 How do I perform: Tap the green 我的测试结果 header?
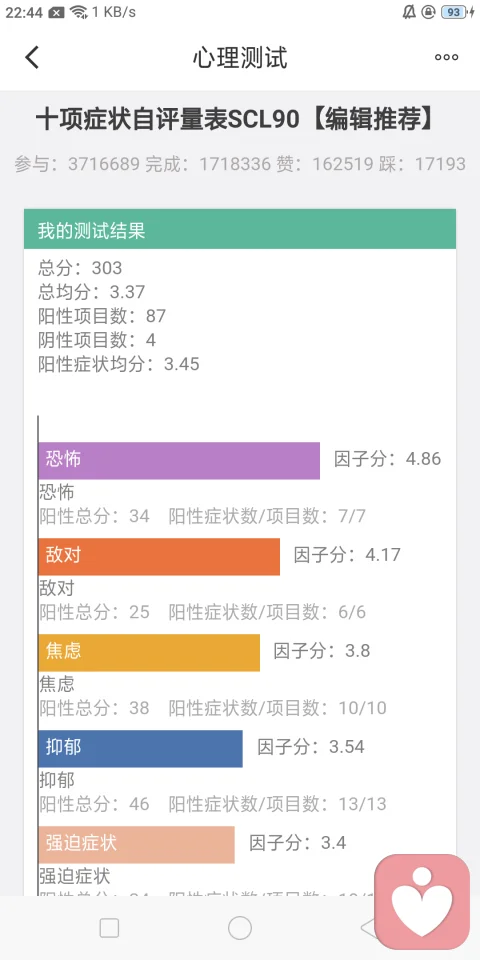240,229
